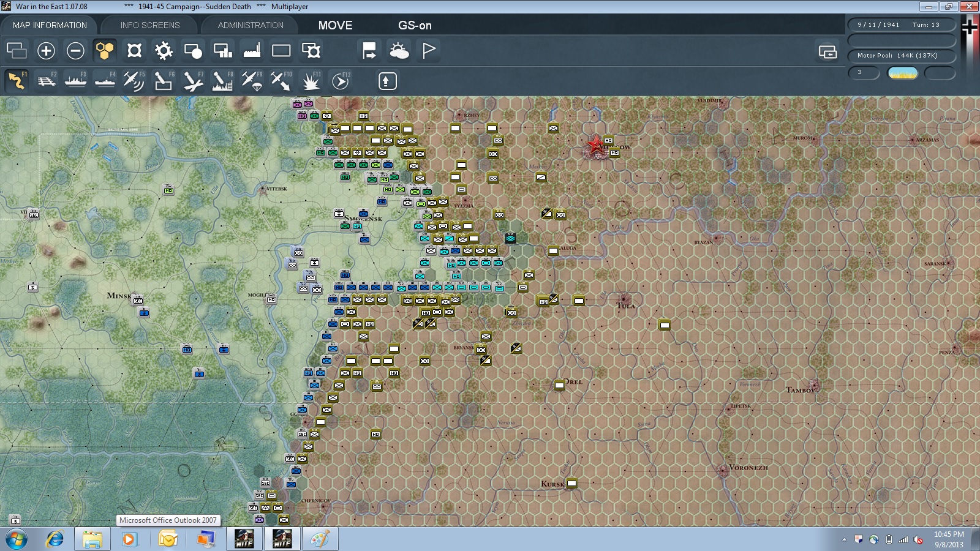Click the F12 end turn icon

341,81
